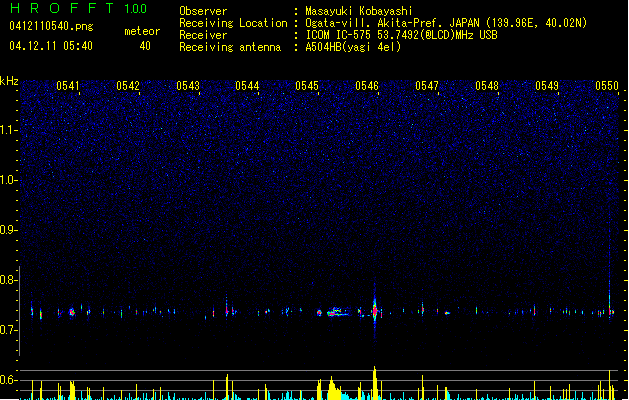
Task: Click the 0543 time marker
Action: point(188,86)
